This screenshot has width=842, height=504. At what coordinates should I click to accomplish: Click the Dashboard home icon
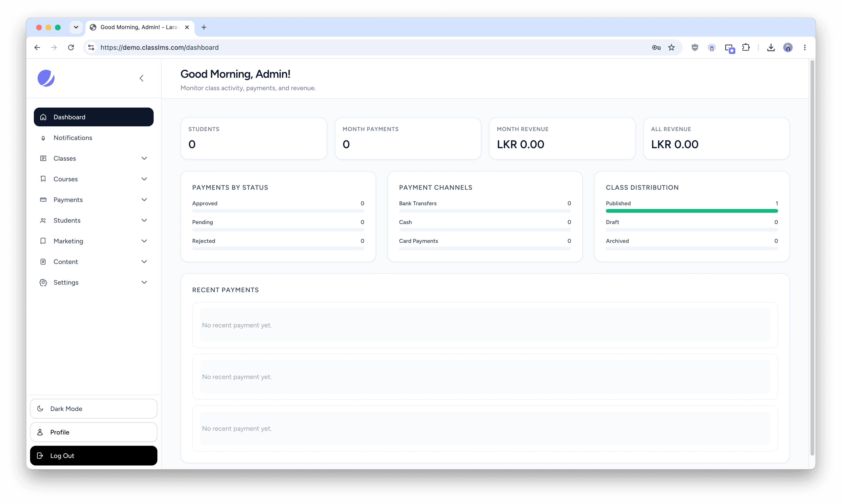(43, 117)
